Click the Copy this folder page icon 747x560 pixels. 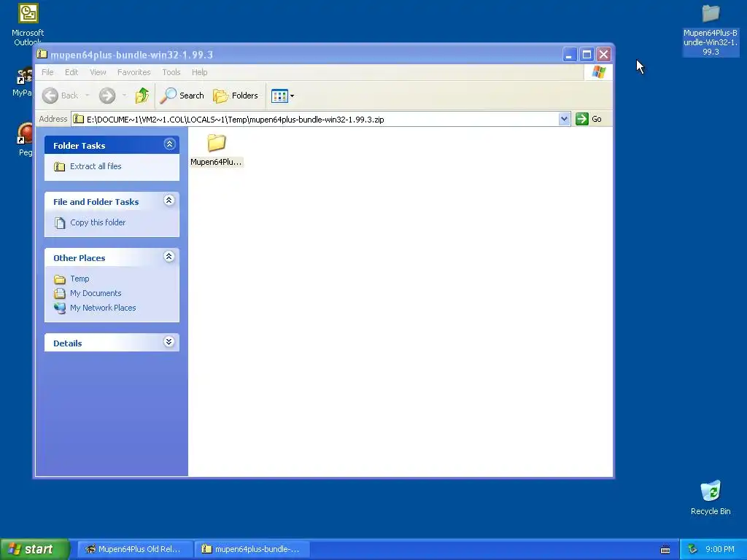coord(60,223)
